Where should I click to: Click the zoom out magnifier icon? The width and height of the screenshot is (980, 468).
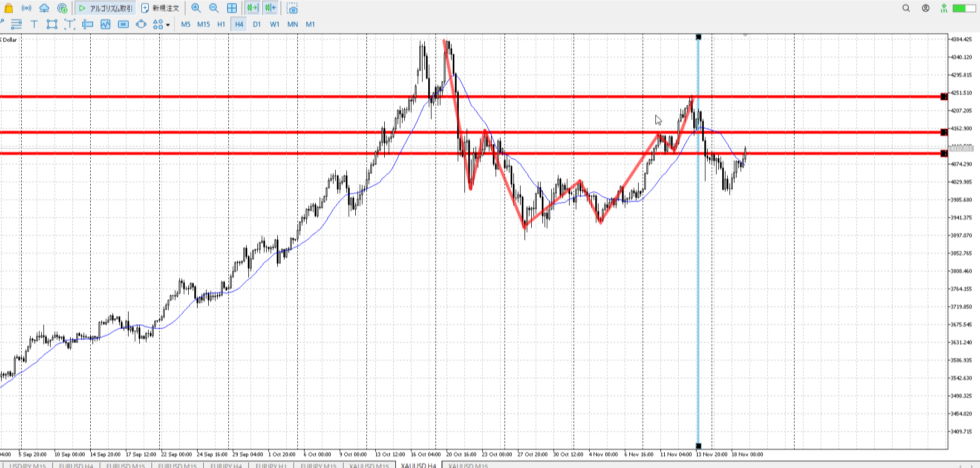(x=214, y=8)
